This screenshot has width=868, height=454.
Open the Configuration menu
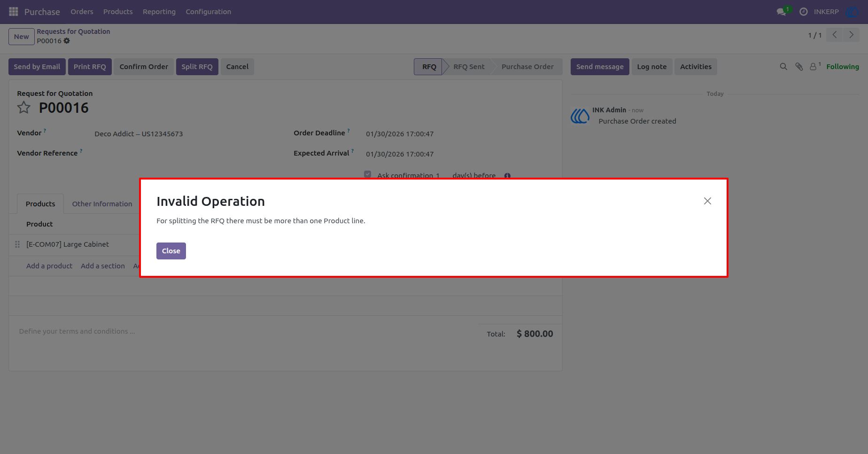tap(209, 12)
